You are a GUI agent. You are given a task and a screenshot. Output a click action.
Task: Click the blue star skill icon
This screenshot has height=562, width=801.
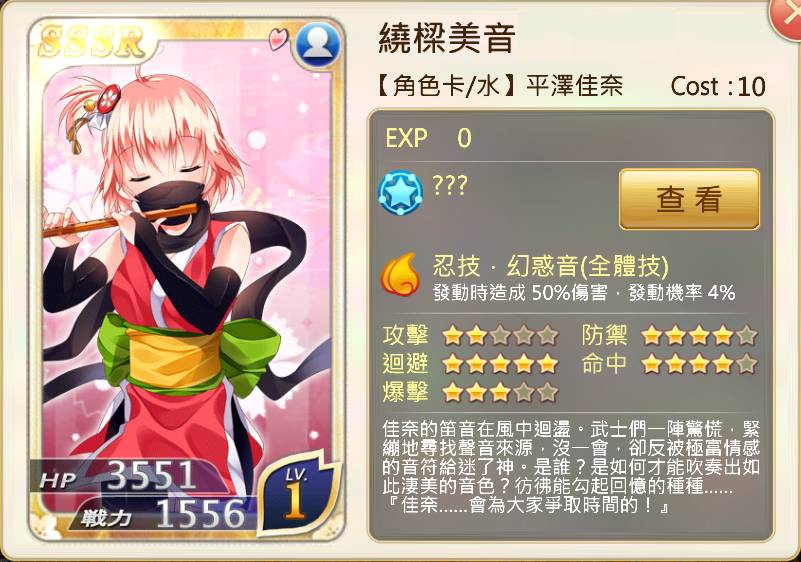point(400,193)
